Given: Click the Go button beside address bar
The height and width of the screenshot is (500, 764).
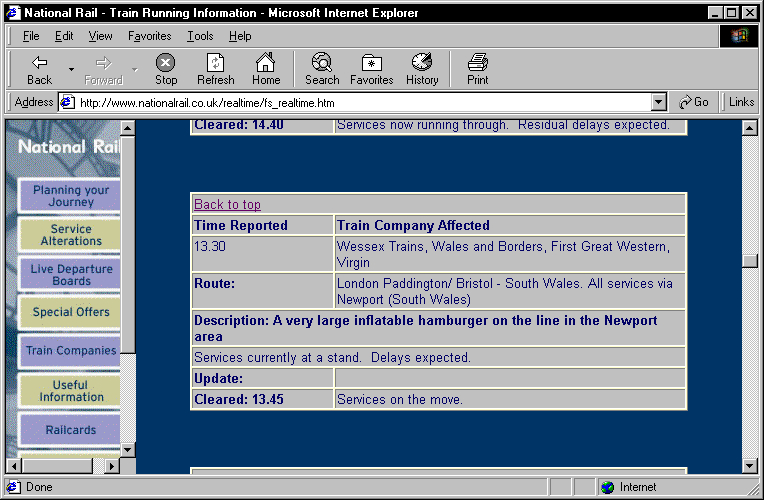Looking at the screenshot, I should coord(694,102).
